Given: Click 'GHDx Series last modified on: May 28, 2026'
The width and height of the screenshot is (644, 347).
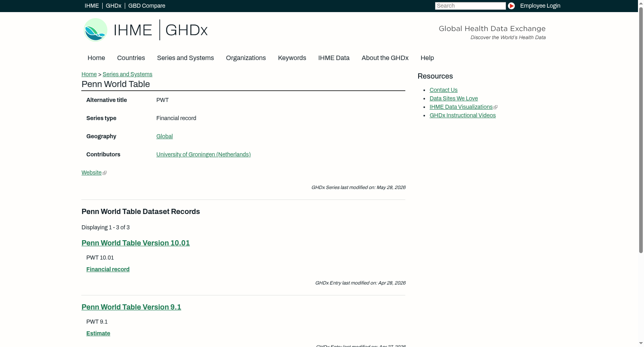Looking at the screenshot, I should pyautogui.click(x=358, y=187).
